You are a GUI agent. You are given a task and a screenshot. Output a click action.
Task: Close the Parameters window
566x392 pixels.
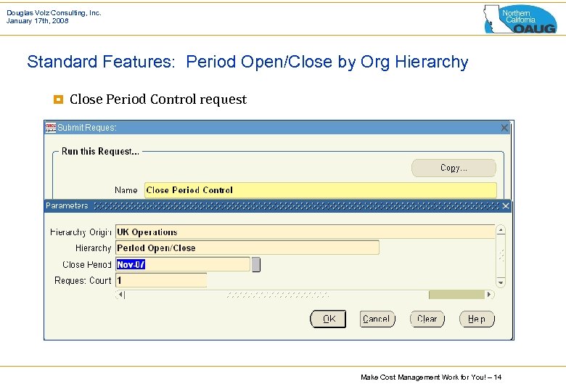point(505,205)
